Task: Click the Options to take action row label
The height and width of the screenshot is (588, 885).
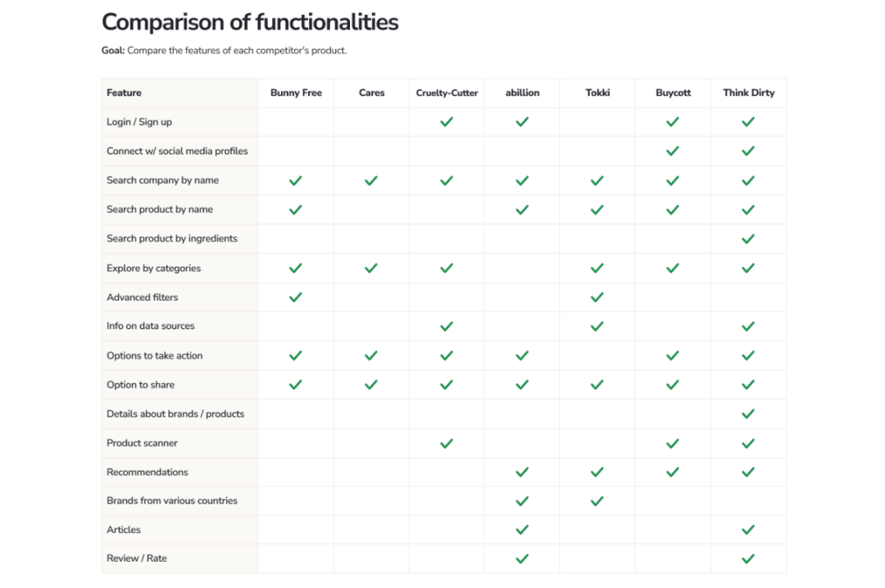Action: point(155,355)
